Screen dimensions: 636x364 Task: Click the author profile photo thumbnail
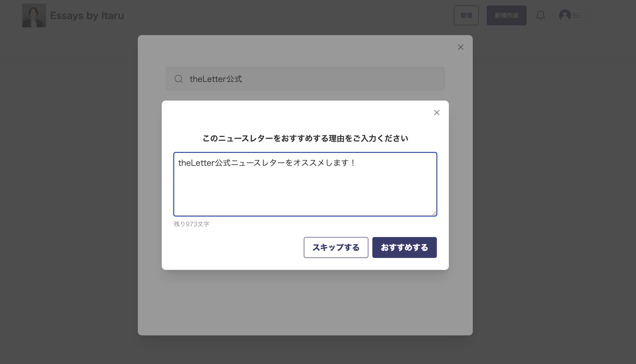pyautogui.click(x=34, y=15)
